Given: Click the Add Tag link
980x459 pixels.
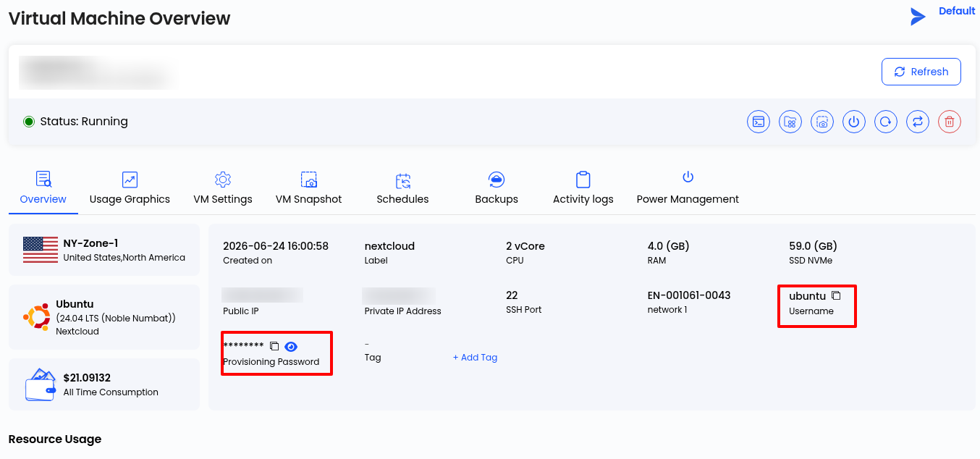Looking at the screenshot, I should 475,358.
